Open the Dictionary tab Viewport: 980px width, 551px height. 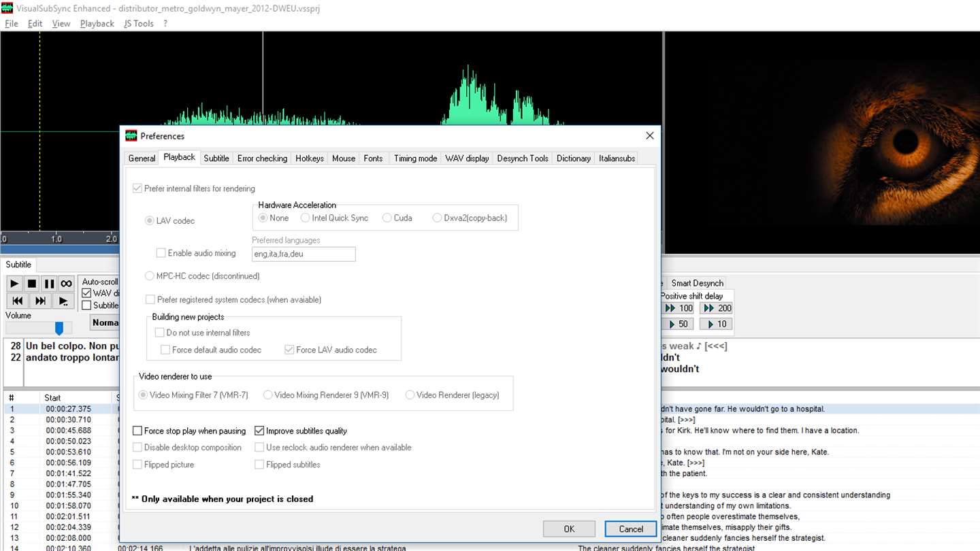(x=574, y=158)
